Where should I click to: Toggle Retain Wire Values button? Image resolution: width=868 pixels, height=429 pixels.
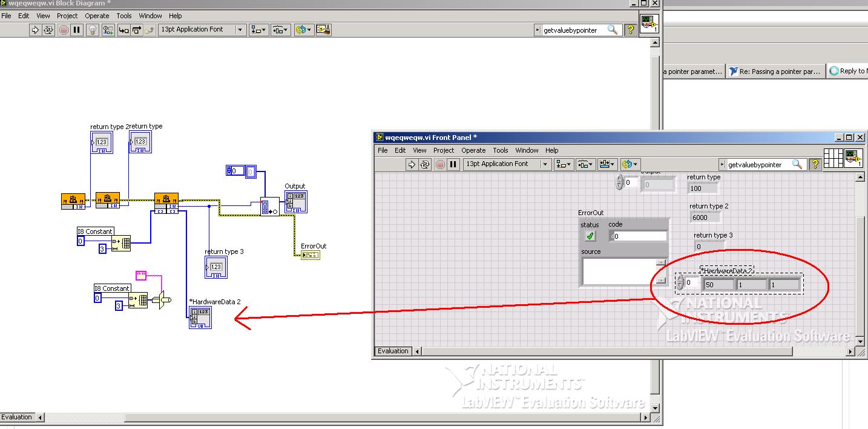point(108,30)
